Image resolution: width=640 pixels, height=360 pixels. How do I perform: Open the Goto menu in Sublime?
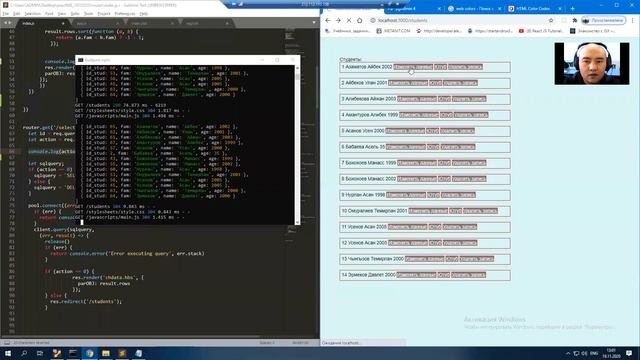coord(75,14)
